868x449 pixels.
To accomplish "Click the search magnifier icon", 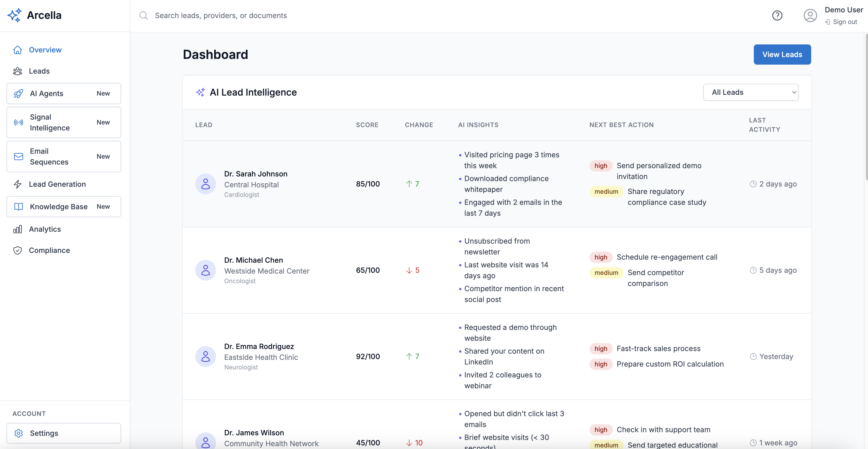I will click(144, 16).
